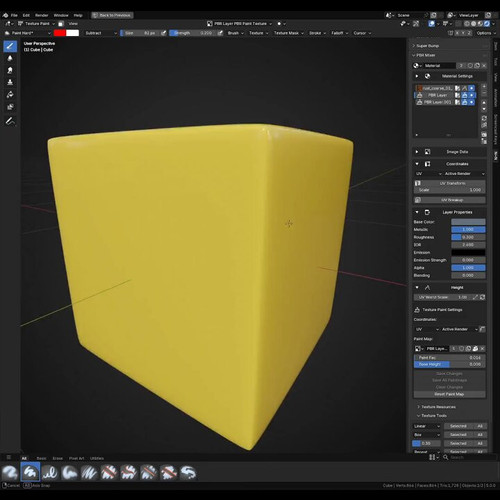Adjust the Roughness slider field
Viewport: 500px width, 500px height.
[468, 237]
